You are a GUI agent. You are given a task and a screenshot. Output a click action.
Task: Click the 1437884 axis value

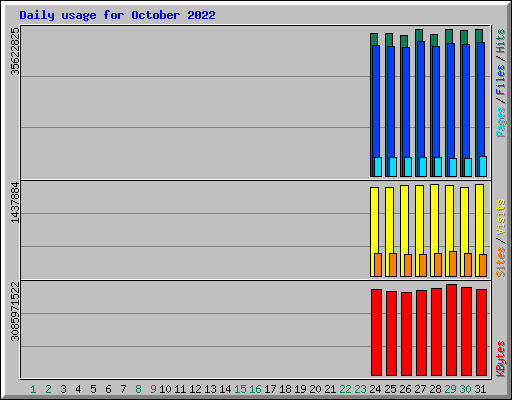[15, 202]
